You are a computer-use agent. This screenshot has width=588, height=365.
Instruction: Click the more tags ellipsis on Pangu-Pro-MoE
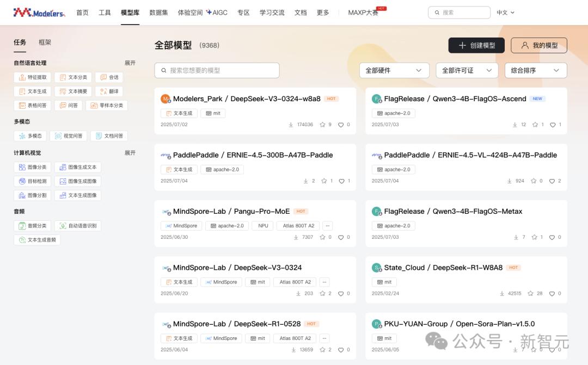pyautogui.click(x=327, y=226)
